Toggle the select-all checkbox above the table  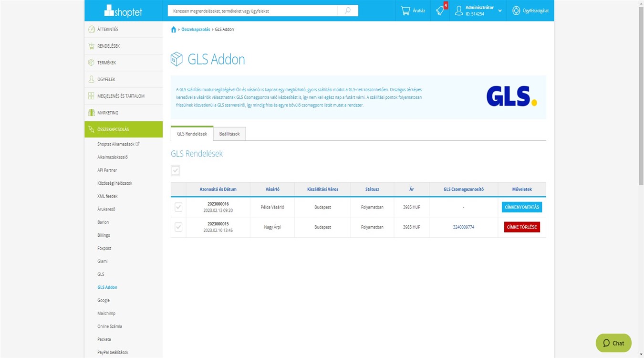click(176, 170)
